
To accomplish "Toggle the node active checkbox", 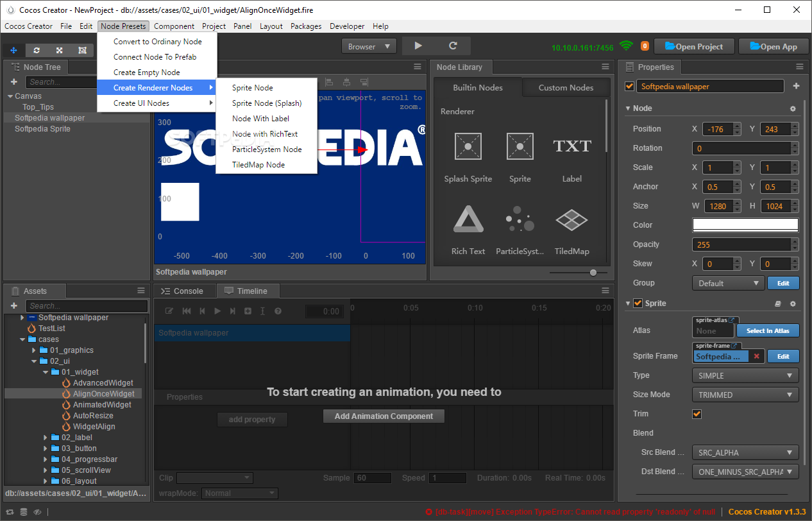I will pyautogui.click(x=629, y=87).
